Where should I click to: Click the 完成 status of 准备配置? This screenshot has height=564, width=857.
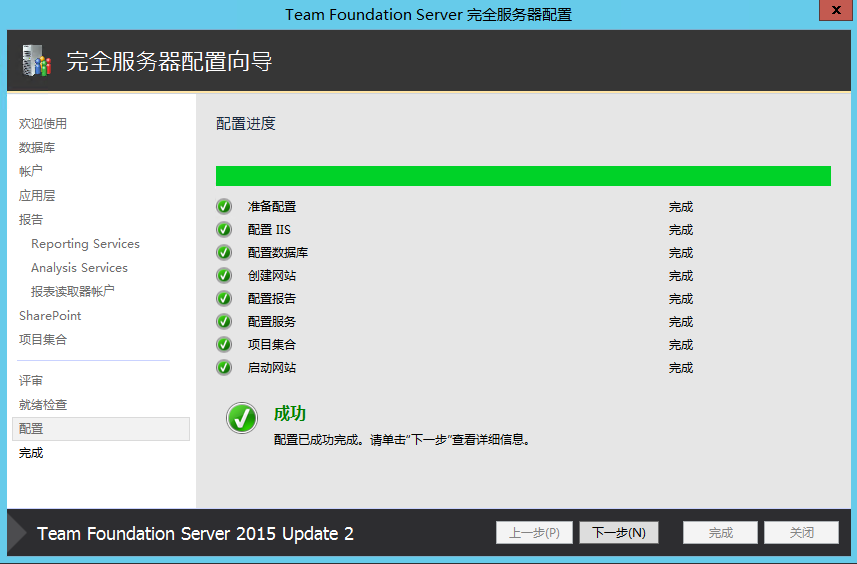(x=680, y=207)
